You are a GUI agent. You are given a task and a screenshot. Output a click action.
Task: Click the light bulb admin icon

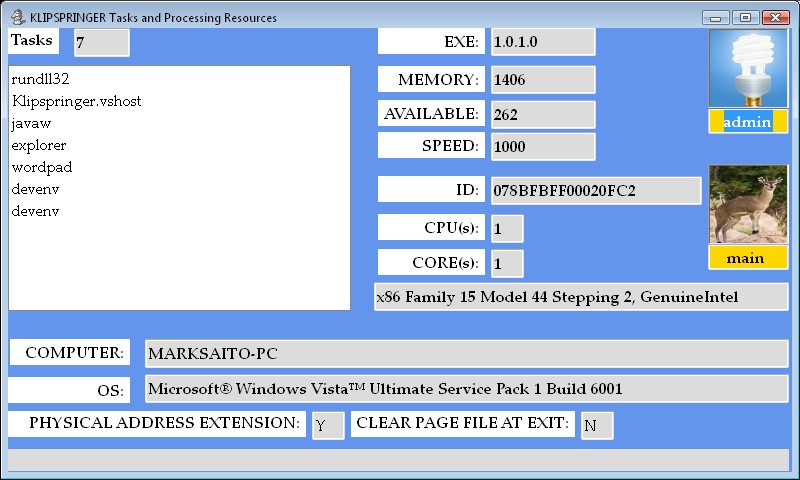click(748, 68)
